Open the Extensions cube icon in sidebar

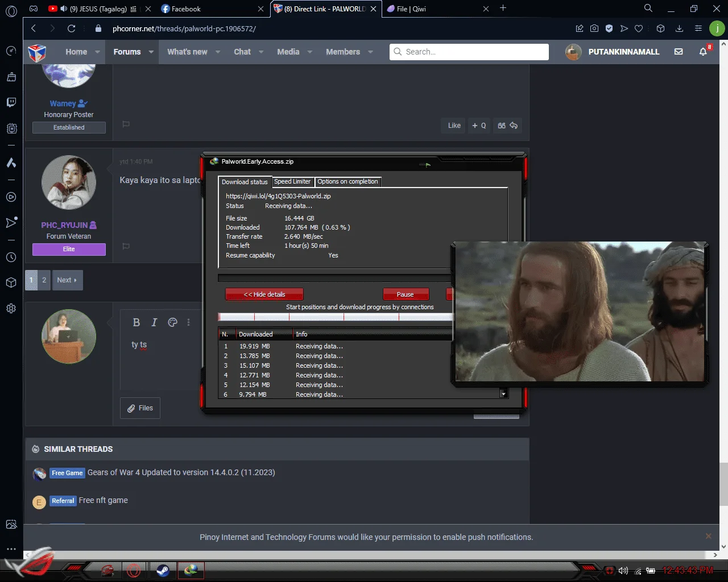click(11, 282)
